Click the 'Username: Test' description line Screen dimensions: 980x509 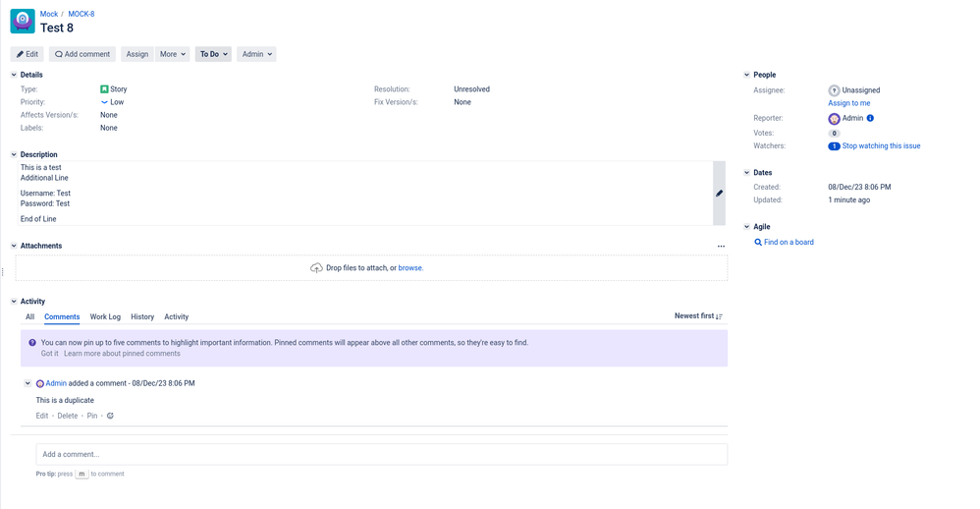(x=45, y=194)
